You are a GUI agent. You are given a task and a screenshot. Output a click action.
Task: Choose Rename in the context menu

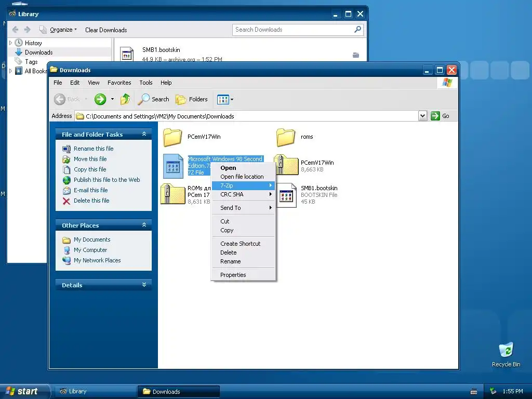coord(243,261)
